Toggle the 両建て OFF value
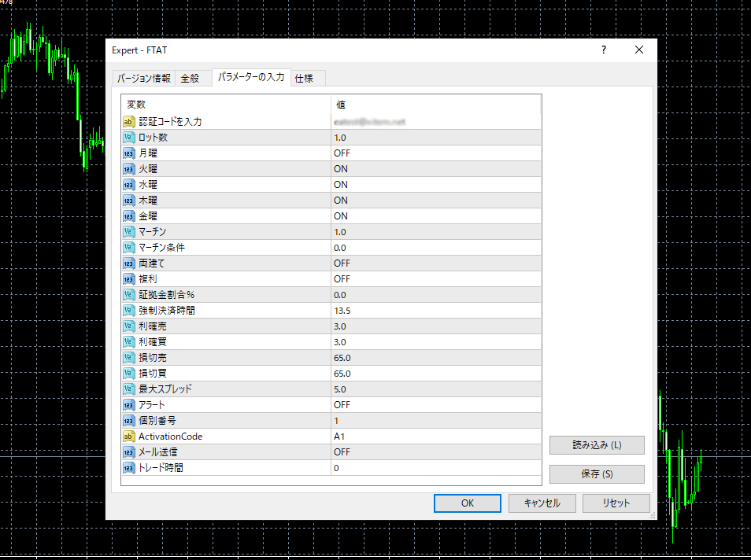This screenshot has height=560, width=751. click(x=342, y=263)
